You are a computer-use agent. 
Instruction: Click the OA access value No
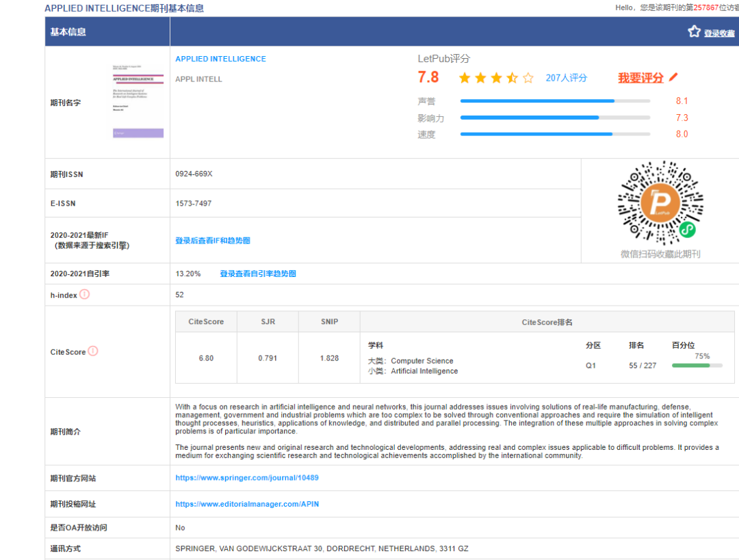180,527
